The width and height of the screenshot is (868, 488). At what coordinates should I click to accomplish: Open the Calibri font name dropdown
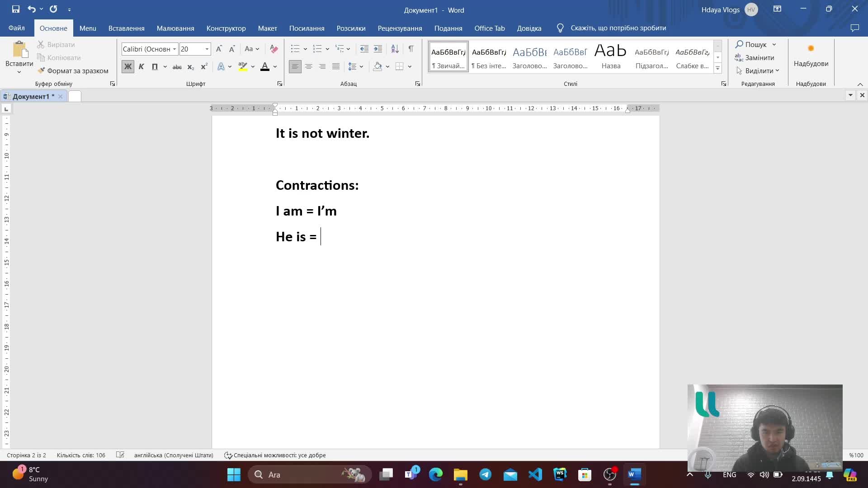coord(175,49)
